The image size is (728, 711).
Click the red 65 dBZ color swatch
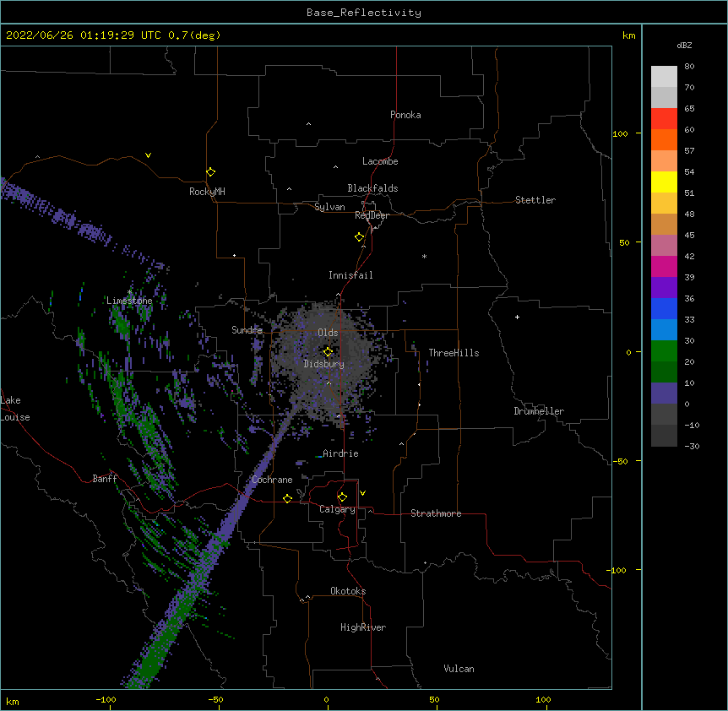pyautogui.click(x=664, y=119)
